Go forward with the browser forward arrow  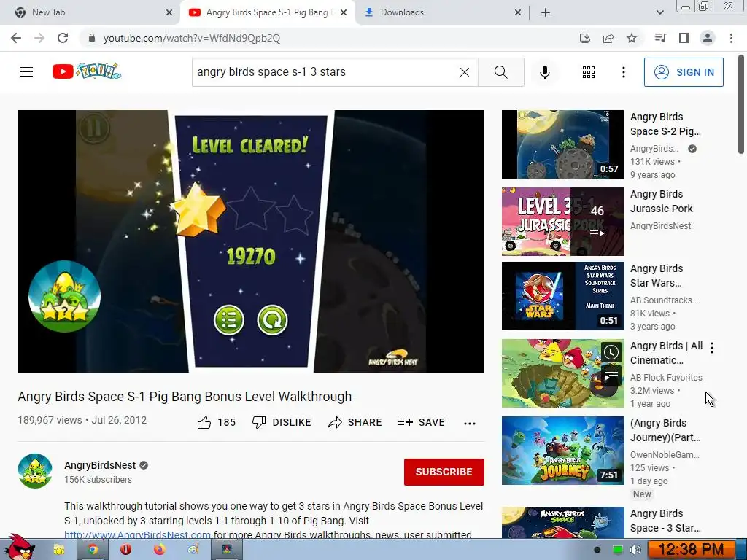point(39,38)
